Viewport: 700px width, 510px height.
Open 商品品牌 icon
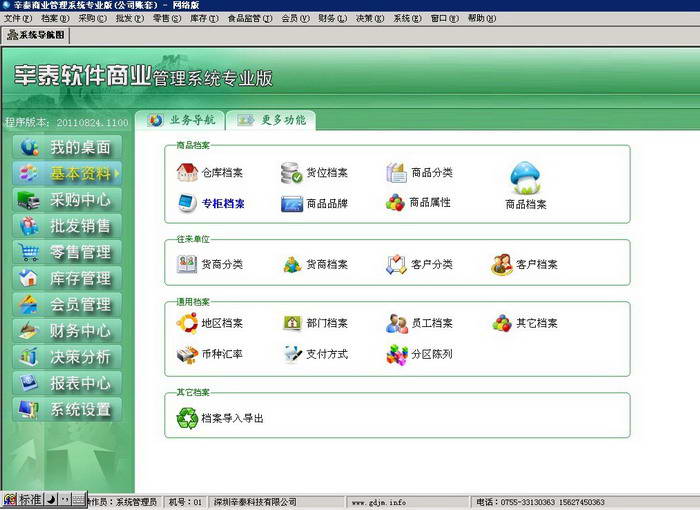coord(292,204)
